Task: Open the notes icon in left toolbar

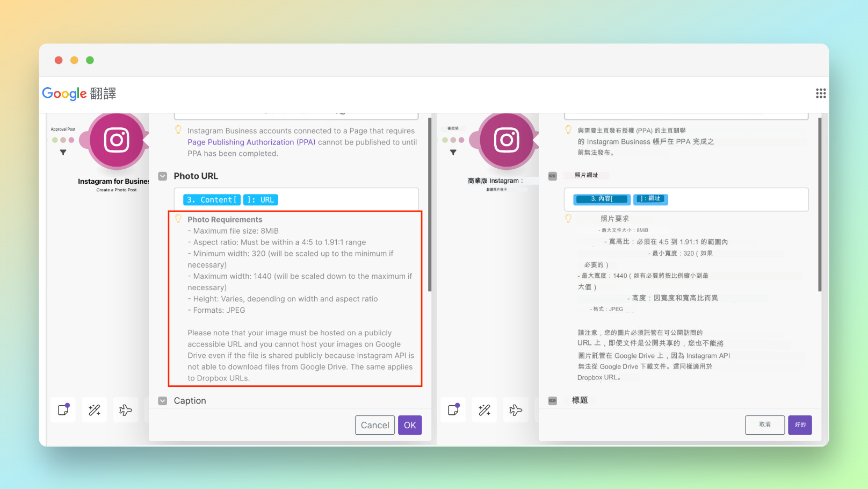Action: coord(63,410)
